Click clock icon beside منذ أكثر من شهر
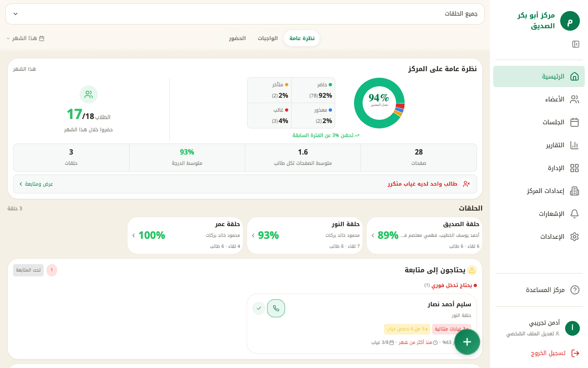 435,343
